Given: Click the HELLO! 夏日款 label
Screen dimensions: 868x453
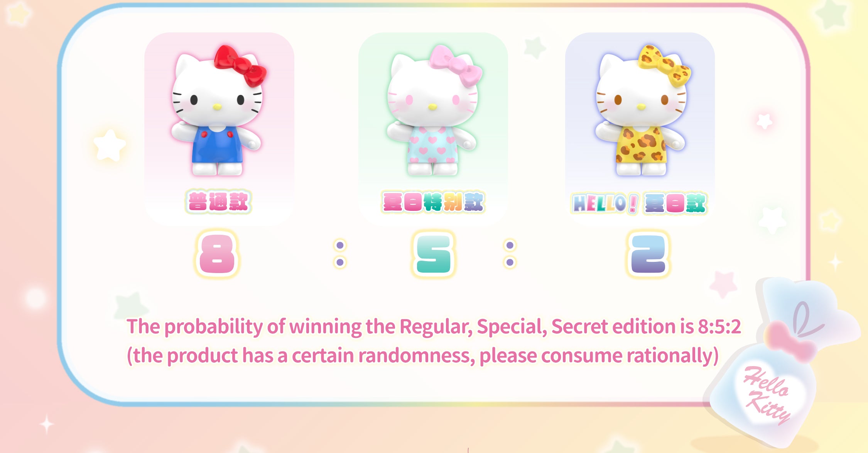Looking at the screenshot, I should click(639, 203).
